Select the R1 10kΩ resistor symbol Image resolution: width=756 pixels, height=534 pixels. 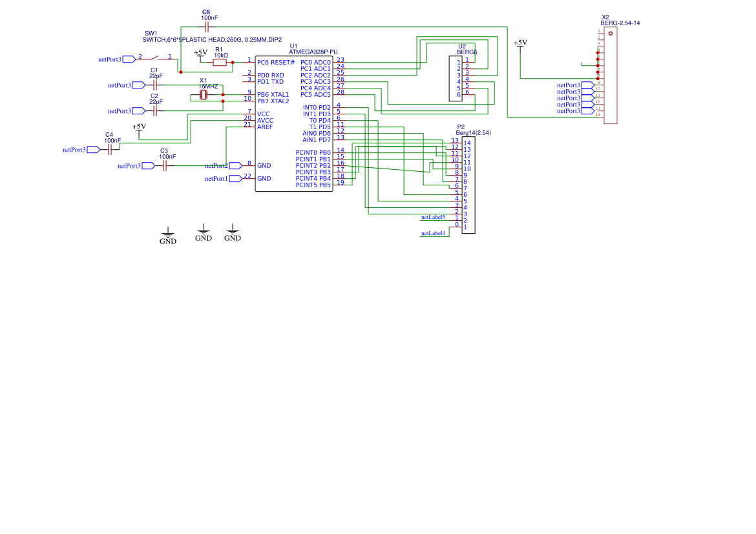point(220,63)
